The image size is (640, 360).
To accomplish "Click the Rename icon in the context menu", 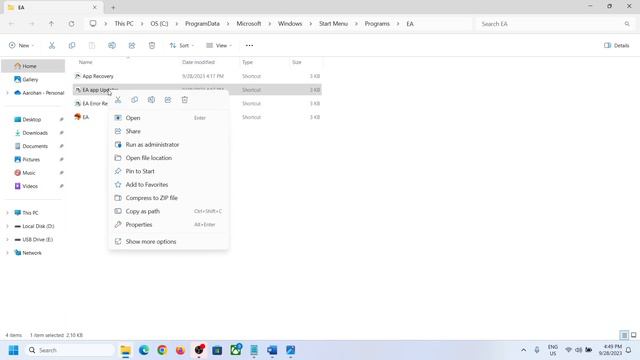I will (151, 100).
